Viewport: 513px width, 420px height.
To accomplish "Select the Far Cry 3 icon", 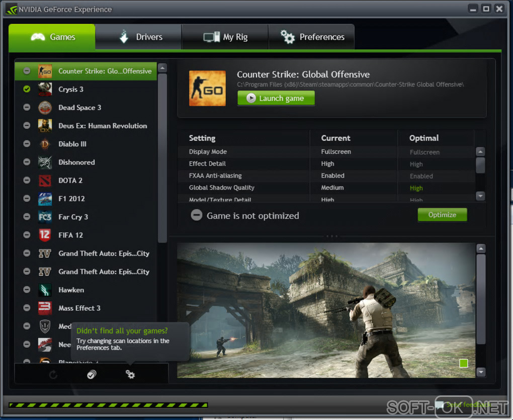I will [x=45, y=217].
